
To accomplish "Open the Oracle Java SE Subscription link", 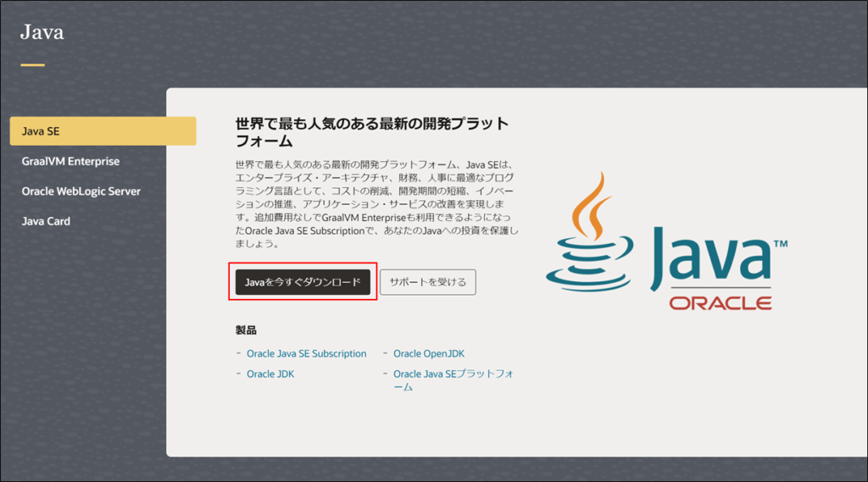I will [x=307, y=353].
